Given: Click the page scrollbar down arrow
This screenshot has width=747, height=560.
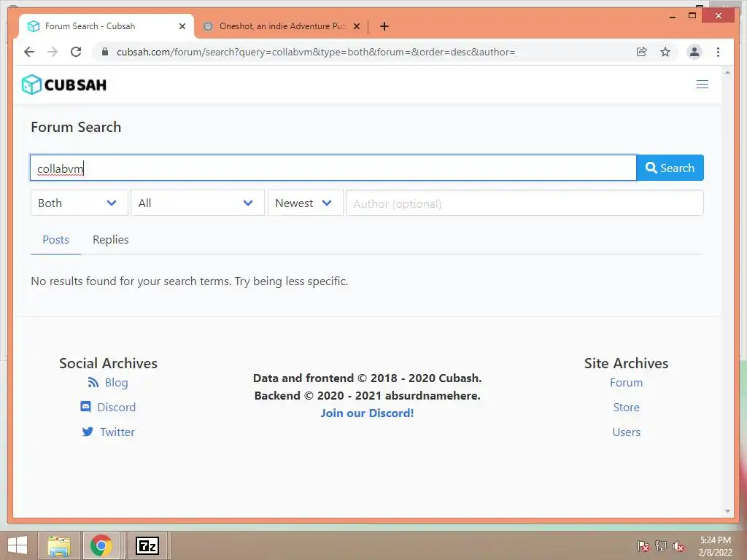Looking at the screenshot, I should [x=727, y=511].
